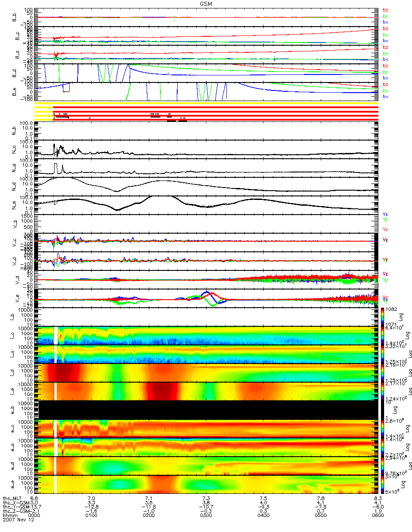This screenshot has width=412, height=532.
Task: Click the 0200 time tick label
Action: tap(149, 516)
